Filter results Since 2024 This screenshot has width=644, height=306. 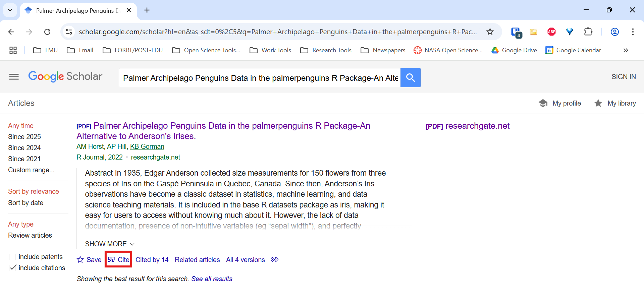[x=24, y=148]
